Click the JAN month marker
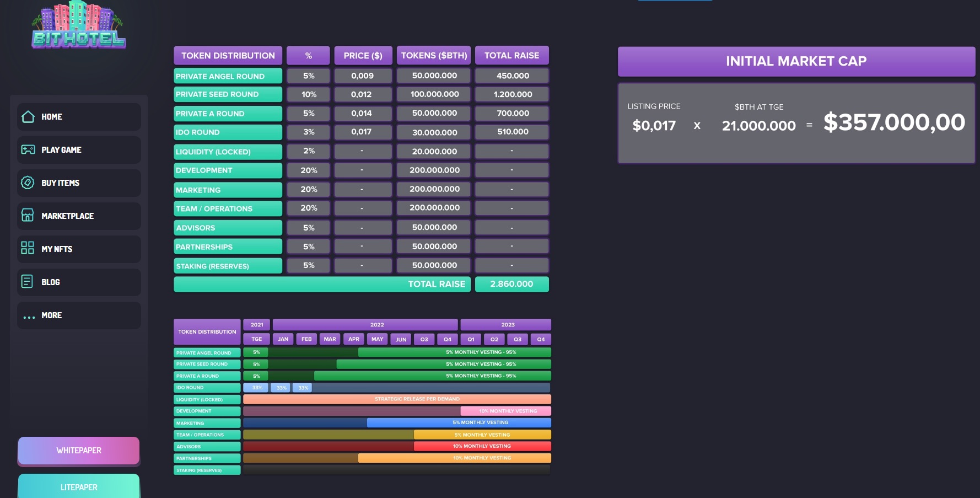 tap(283, 339)
